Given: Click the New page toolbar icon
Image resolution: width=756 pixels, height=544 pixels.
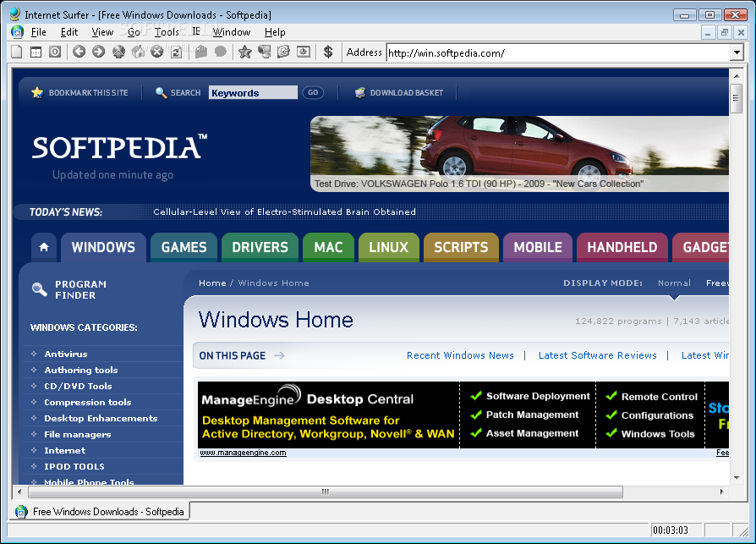Looking at the screenshot, I should click(17, 52).
